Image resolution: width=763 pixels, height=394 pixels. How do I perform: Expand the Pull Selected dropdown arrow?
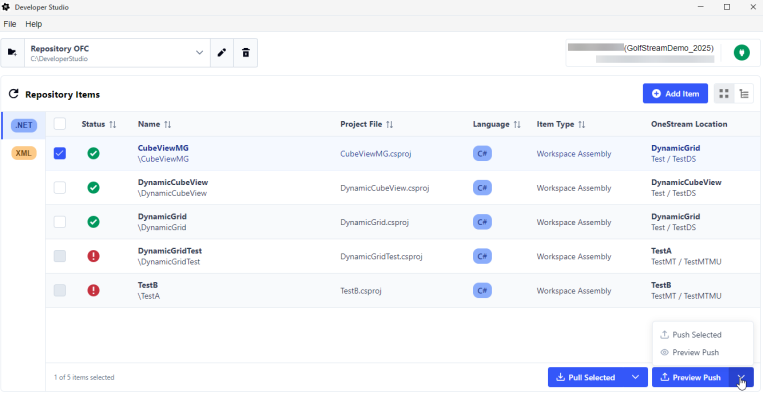pos(636,377)
